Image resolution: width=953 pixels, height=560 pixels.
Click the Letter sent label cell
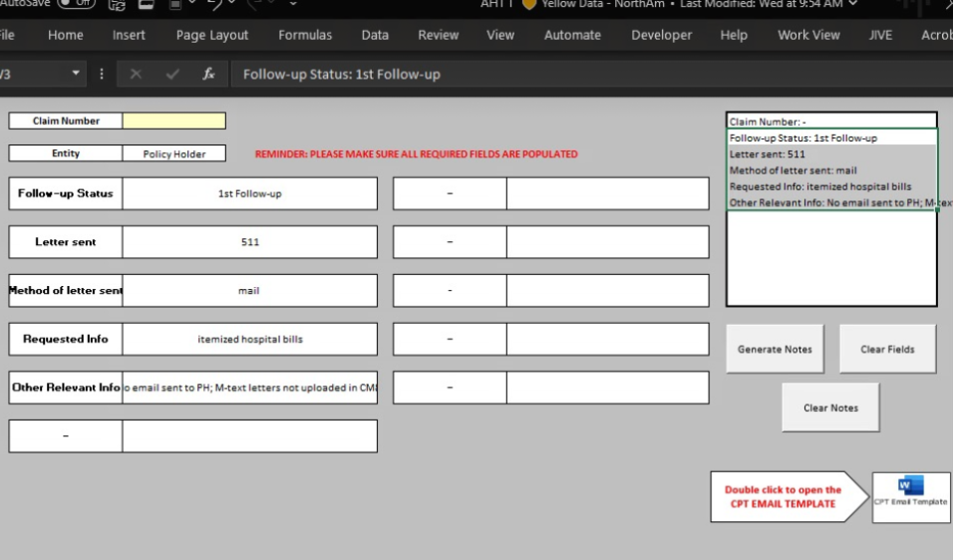point(66,242)
